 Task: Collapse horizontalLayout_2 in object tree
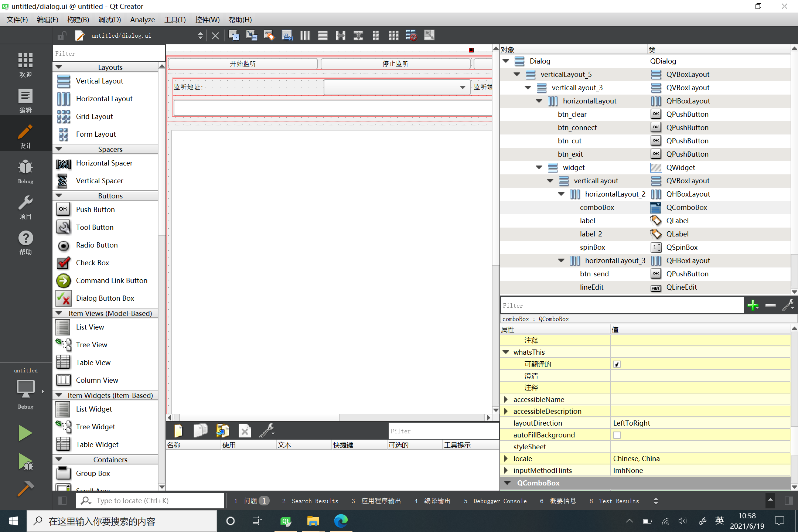click(x=561, y=194)
